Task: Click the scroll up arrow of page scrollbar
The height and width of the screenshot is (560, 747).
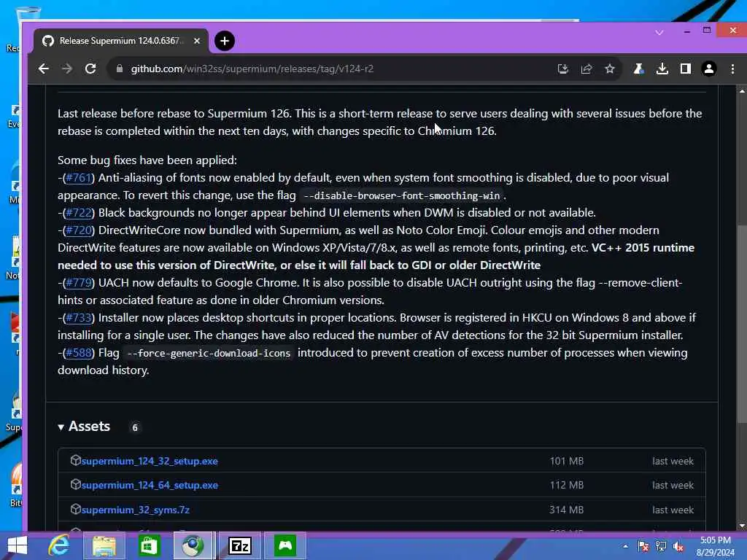Action: coord(742,90)
